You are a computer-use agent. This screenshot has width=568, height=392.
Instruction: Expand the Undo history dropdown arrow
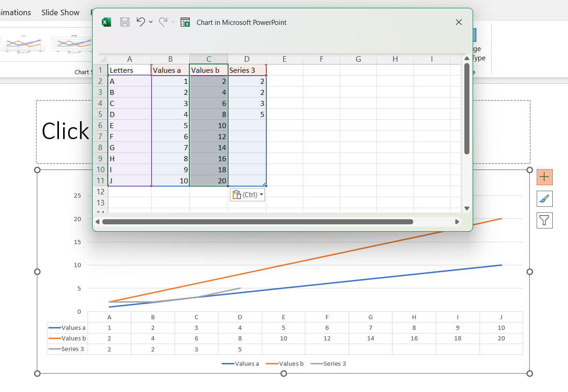pos(151,22)
